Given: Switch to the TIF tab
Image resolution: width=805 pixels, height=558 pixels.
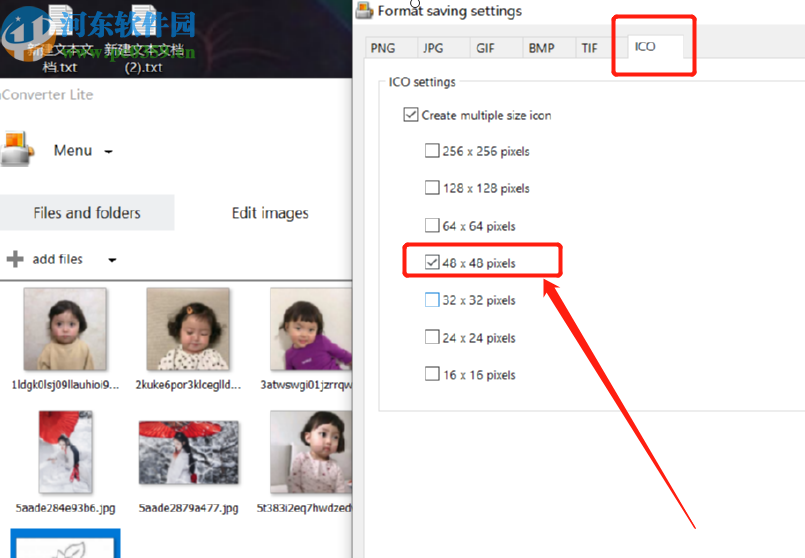Looking at the screenshot, I should 590,47.
